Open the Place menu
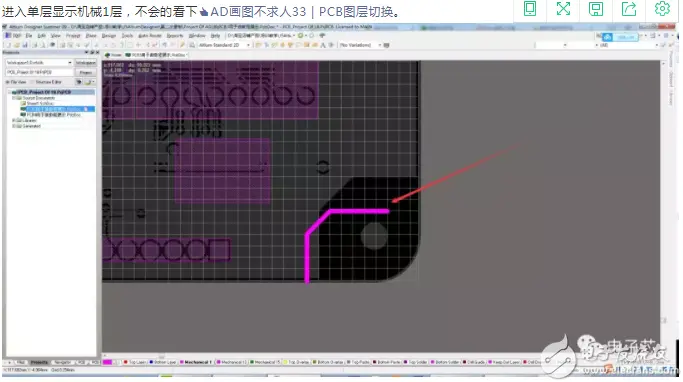Screen dimensions: 683x382 pos(91,36)
